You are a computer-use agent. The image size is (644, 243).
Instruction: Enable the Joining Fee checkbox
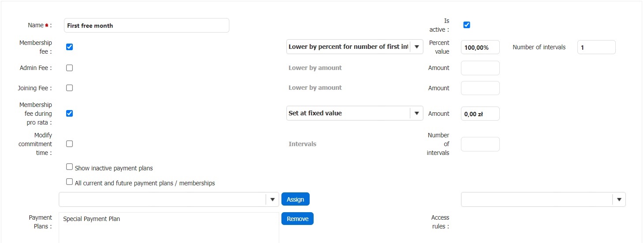point(69,88)
